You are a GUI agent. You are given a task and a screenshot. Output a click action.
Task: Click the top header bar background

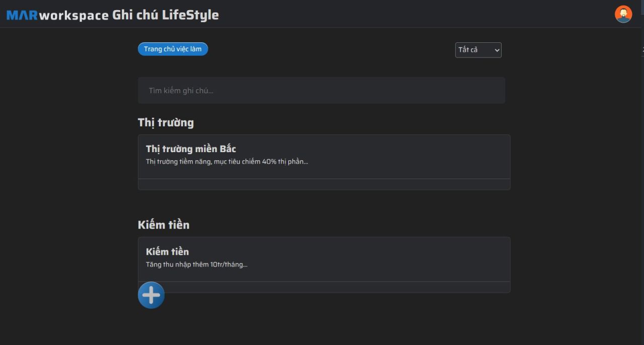[403, 14]
